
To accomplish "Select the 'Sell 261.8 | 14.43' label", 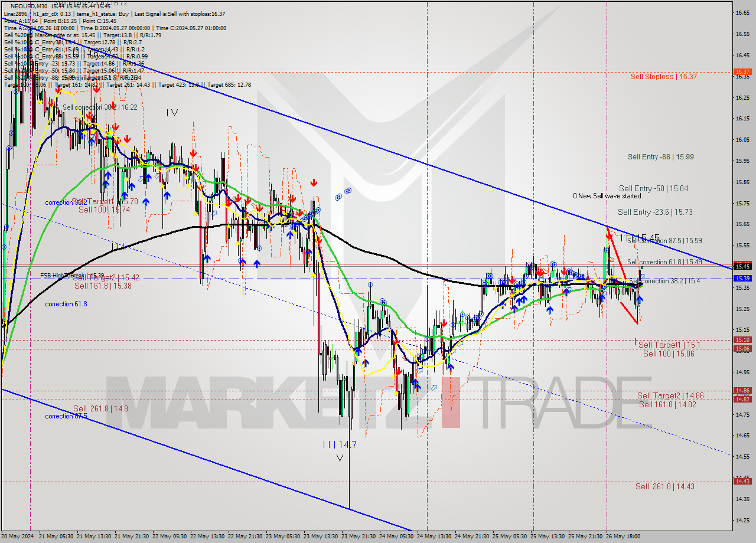I will pyautogui.click(x=665, y=486).
